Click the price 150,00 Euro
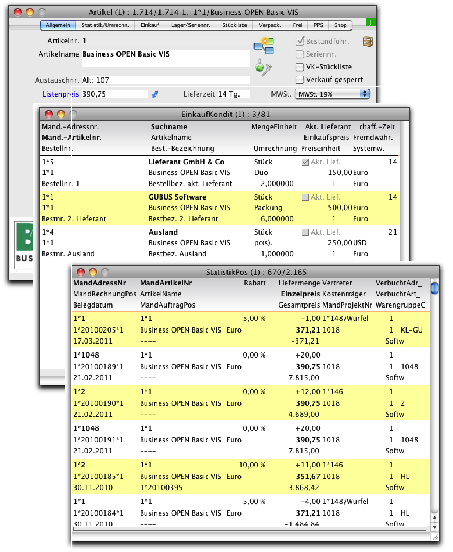This screenshot has width=453, height=552. coord(348,173)
